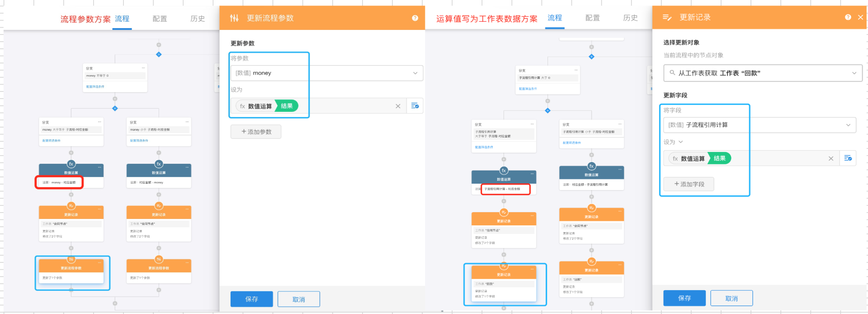Cancel changes in 更新记录 panel
The height and width of the screenshot is (314, 868).
(731, 298)
